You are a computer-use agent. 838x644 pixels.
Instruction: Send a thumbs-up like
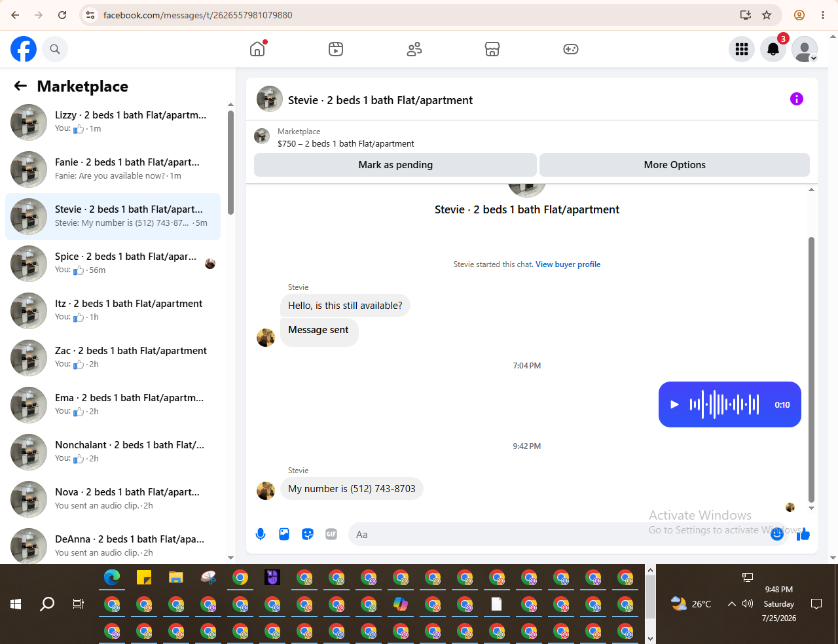[803, 534]
